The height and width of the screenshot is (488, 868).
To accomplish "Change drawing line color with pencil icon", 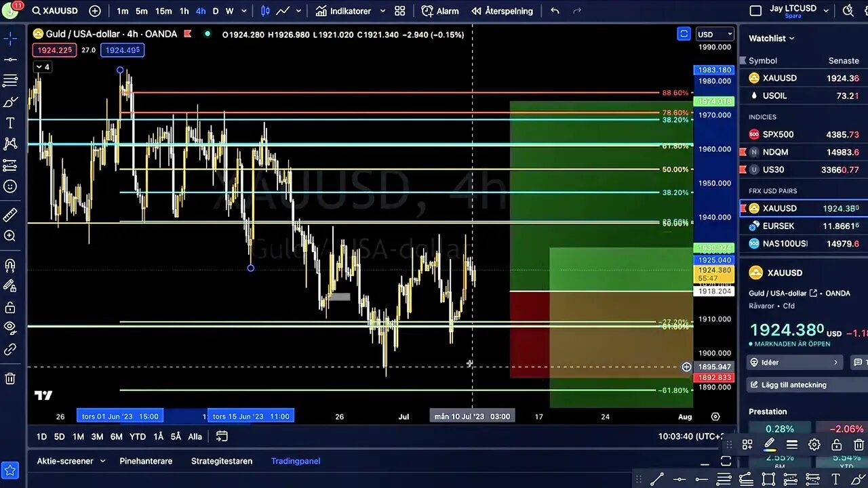I will click(770, 445).
